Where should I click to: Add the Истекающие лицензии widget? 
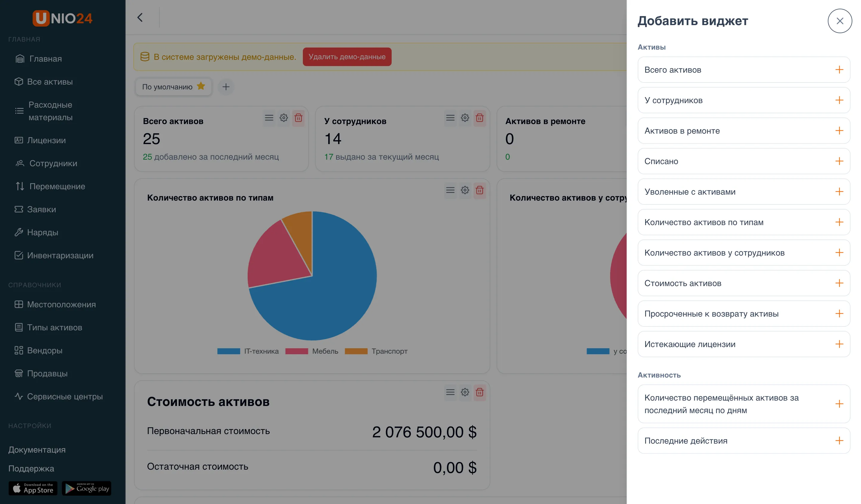[x=839, y=344]
